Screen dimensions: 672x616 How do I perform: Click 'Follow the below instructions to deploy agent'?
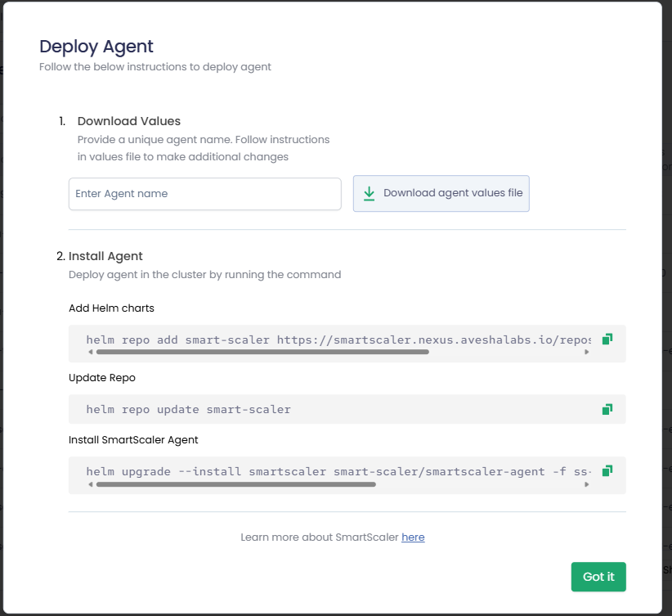click(x=155, y=67)
